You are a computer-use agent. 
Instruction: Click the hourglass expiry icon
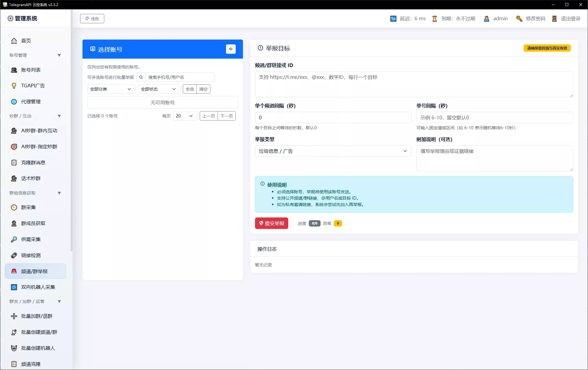[x=435, y=19]
